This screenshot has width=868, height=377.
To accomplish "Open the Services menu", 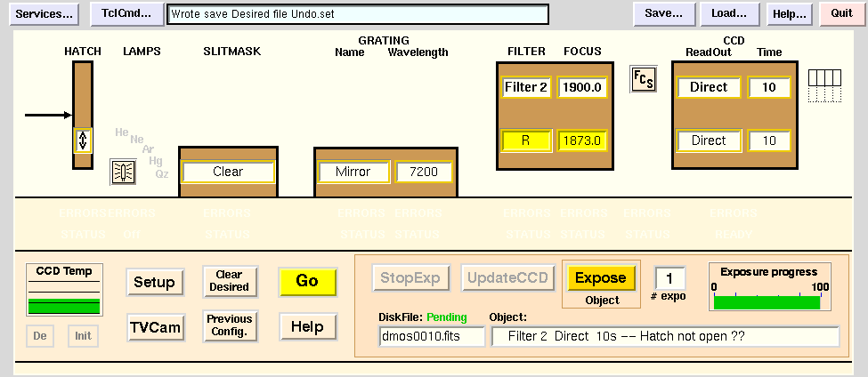I will (45, 14).
